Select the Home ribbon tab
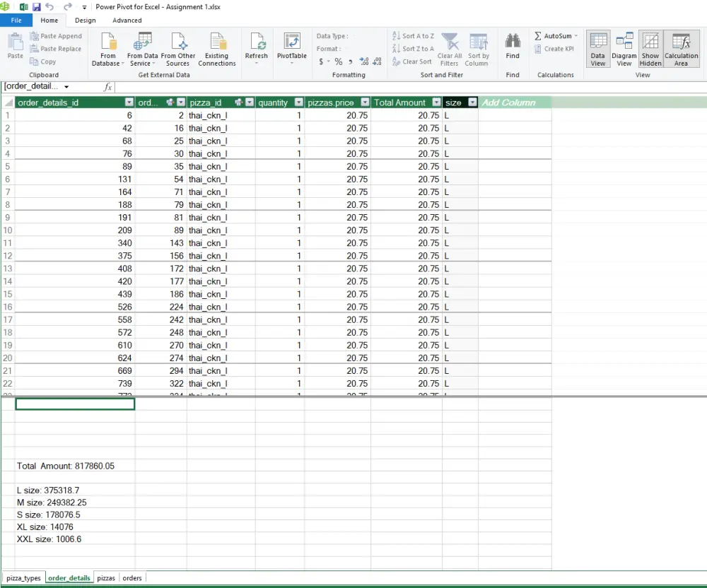 tap(49, 20)
